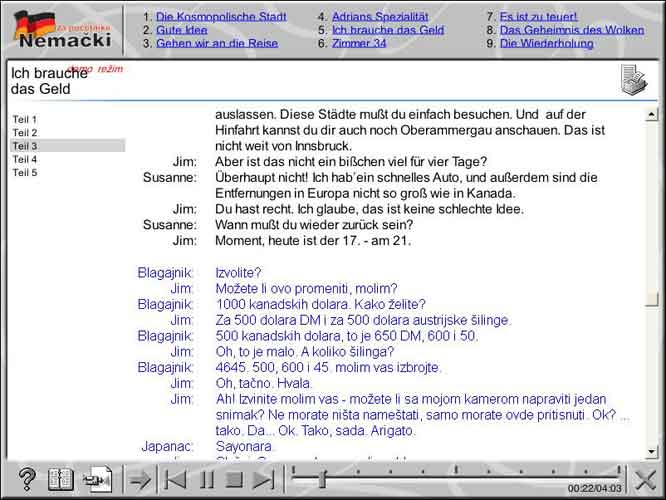The height and width of the screenshot is (500, 666).
Task: Open the dictionary book icon
Action: click(x=61, y=480)
